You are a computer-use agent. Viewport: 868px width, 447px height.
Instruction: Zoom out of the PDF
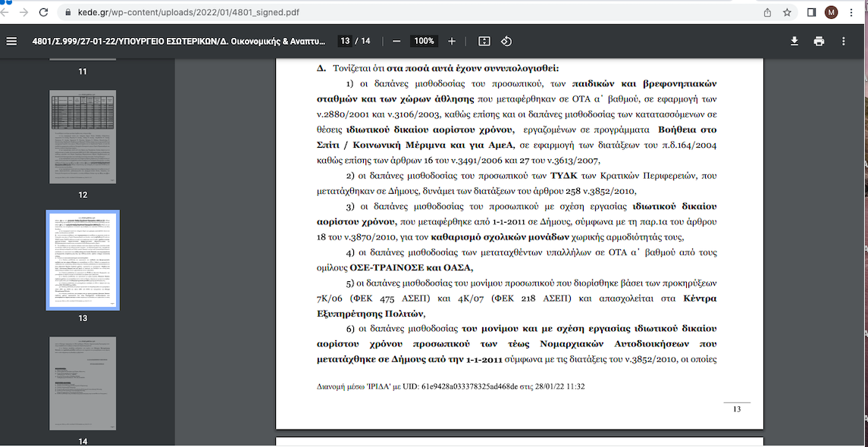tap(396, 41)
